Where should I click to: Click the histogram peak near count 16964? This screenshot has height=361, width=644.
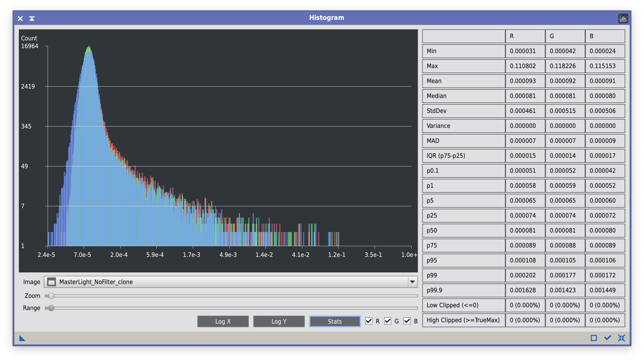89,48
